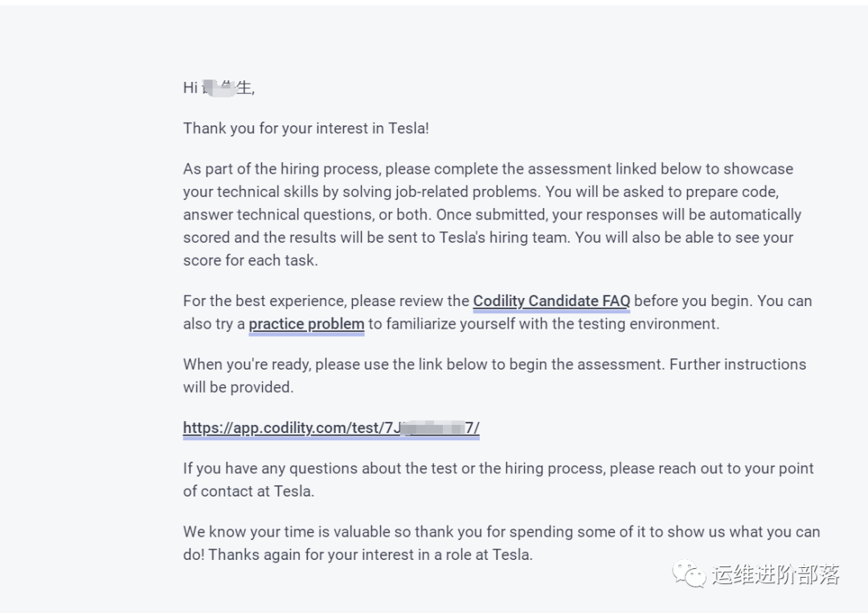Click "Thank you for your interest in Tesla!"

pos(306,129)
